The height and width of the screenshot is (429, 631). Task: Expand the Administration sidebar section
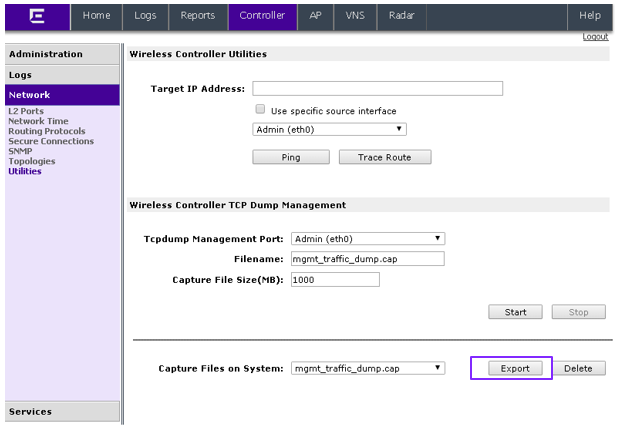tap(62, 54)
